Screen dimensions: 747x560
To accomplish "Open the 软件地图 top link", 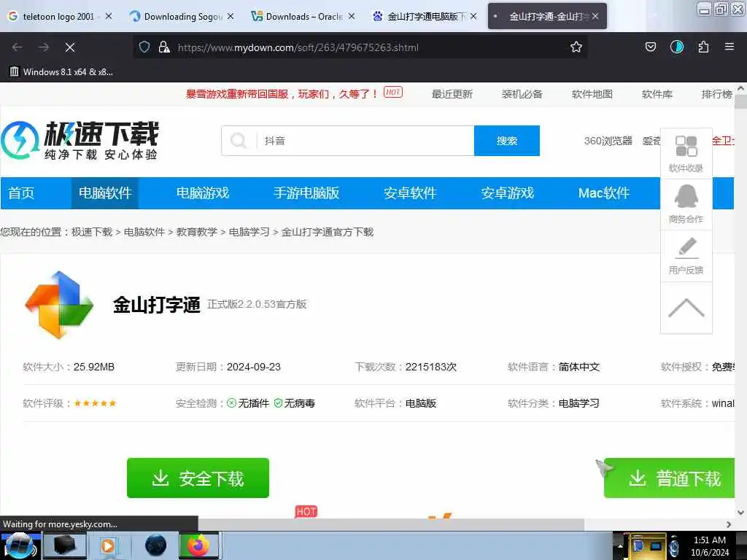I will click(592, 94).
